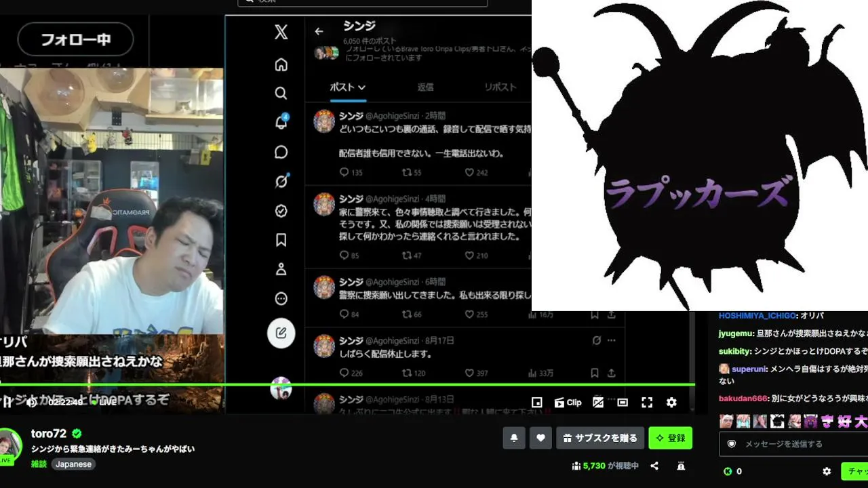Open the verified badge icon in X sidebar
The image size is (868, 488).
[281, 211]
